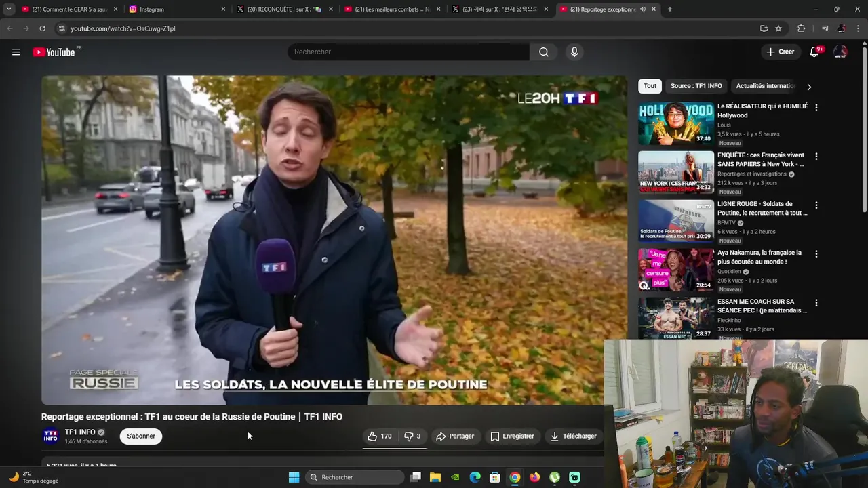Open a new browser tab
Screen dimensions: 868x488
point(669,9)
